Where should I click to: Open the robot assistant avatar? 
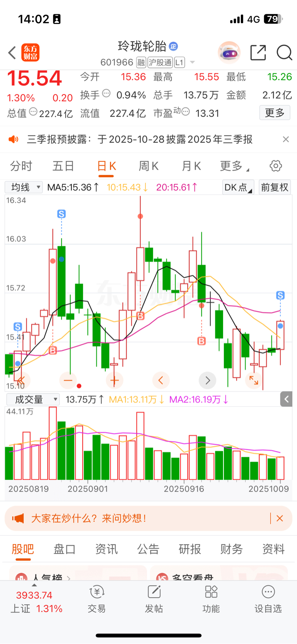pyautogui.click(x=229, y=52)
